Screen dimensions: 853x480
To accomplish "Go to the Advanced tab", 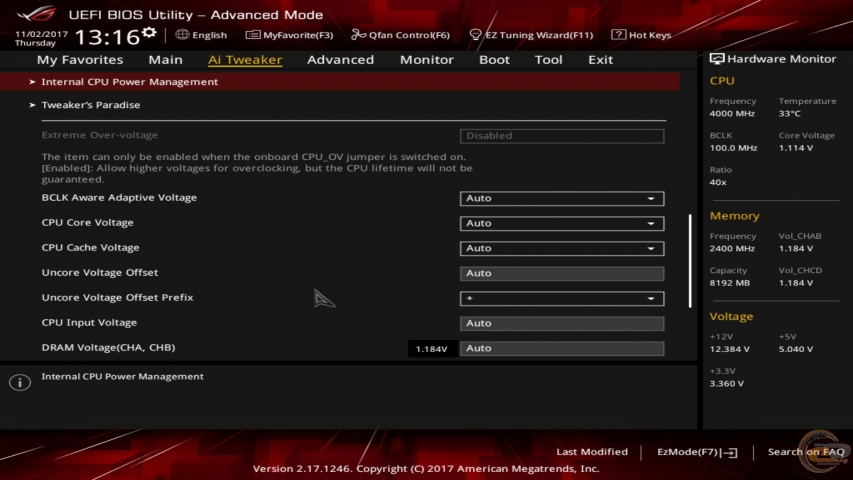I will point(341,59).
